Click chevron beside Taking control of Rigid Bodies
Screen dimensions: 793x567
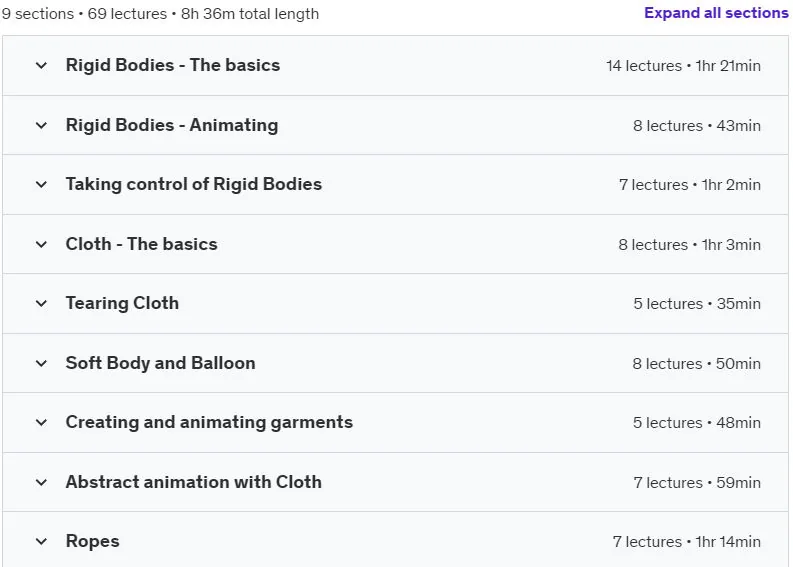click(x=41, y=185)
